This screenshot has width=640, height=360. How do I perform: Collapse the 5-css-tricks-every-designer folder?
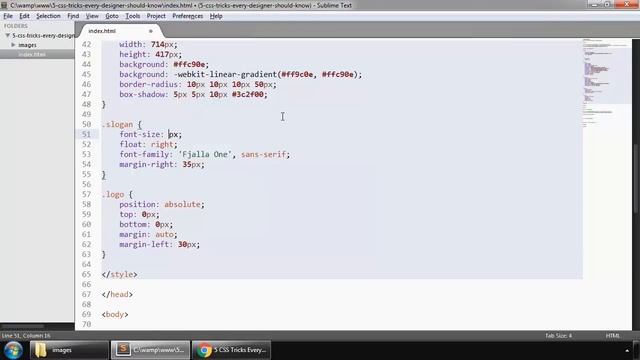tap(7, 36)
